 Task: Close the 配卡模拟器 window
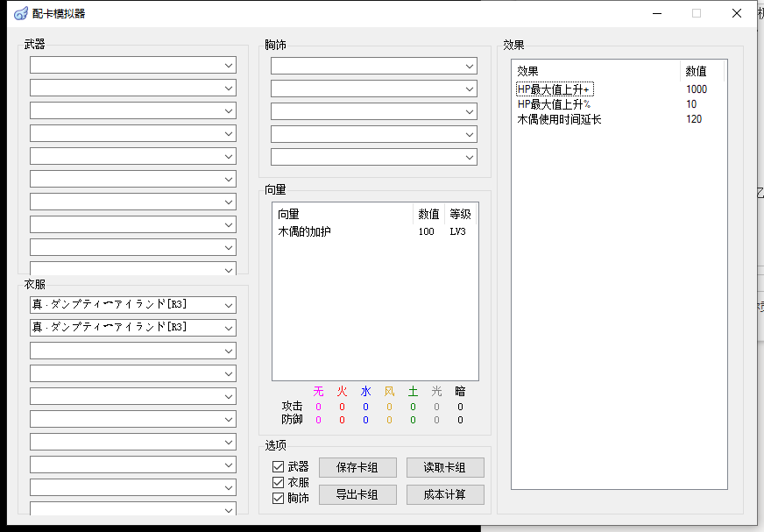coord(737,13)
